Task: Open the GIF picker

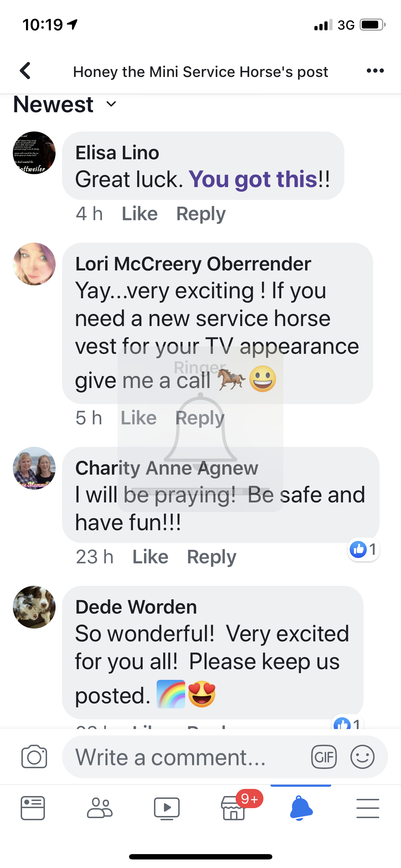Action: coord(324,756)
